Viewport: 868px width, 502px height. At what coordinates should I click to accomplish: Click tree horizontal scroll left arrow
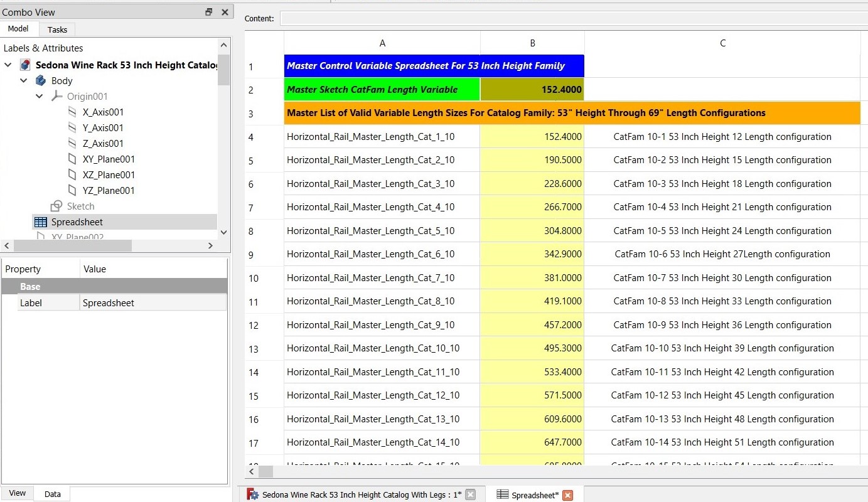coord(6,245)
